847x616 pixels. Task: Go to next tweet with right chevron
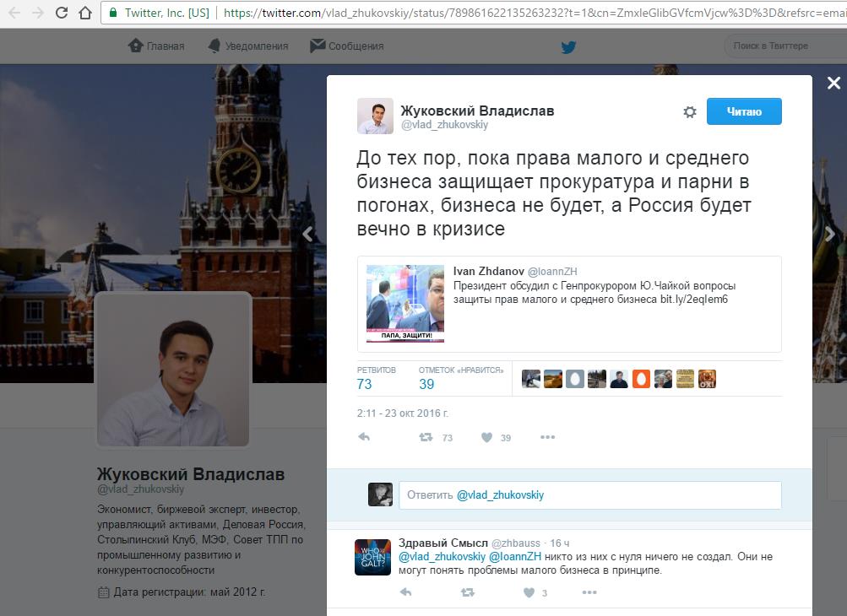click(x=830, y=233)
